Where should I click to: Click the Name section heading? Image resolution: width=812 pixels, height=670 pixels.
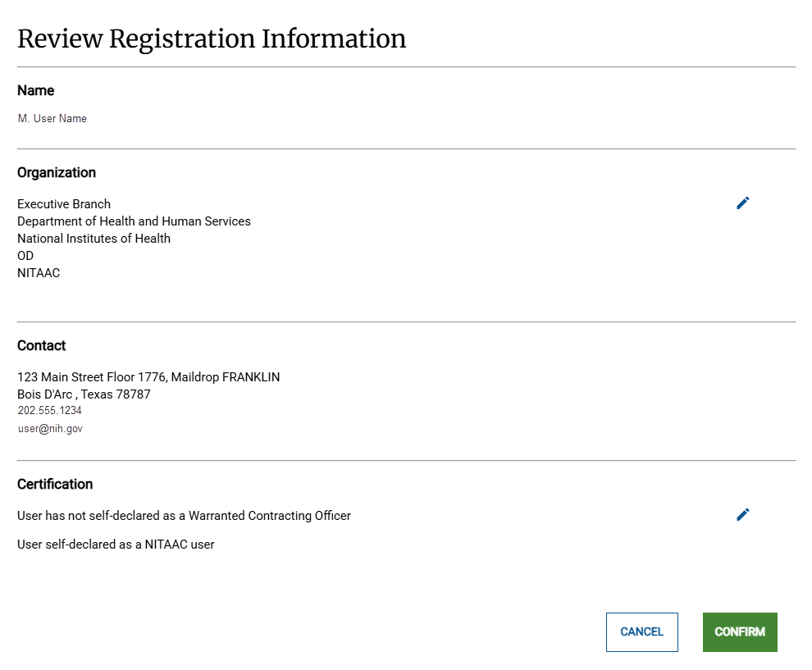35,90
